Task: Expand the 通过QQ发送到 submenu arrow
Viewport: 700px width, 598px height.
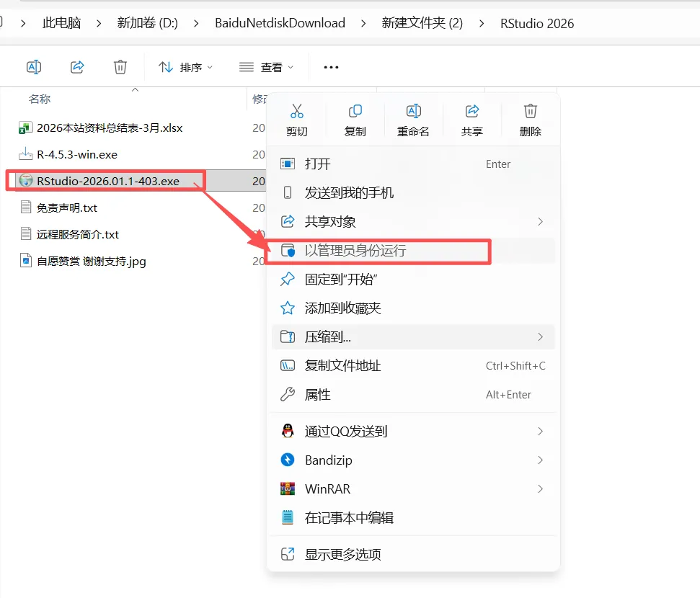Action: pos(540,431)
